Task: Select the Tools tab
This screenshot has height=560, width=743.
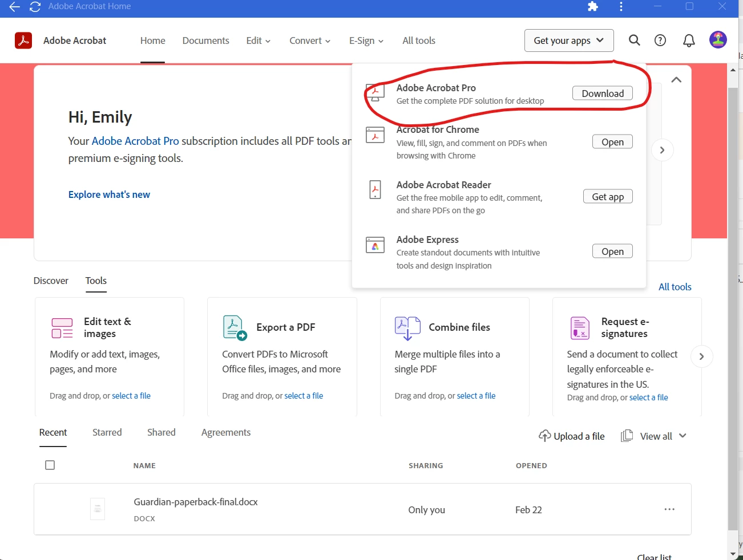Action: coord(96,281)
